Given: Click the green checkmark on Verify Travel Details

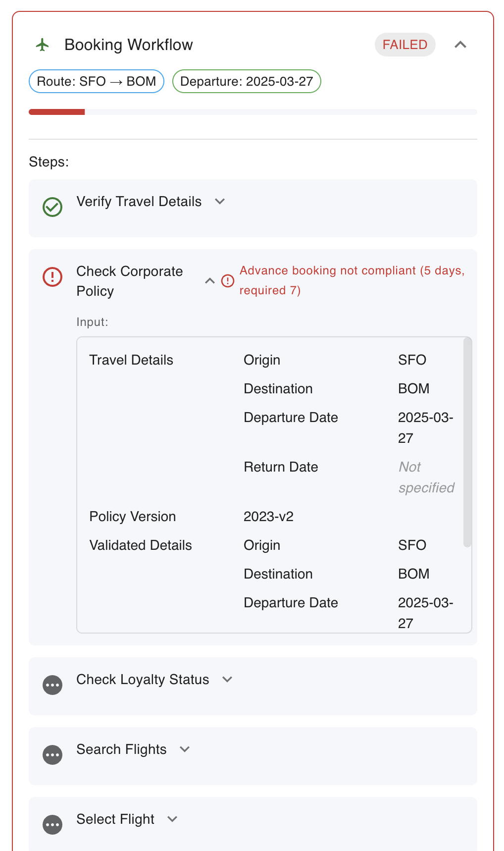Looking at the screenshot, I should click(52, 207).
